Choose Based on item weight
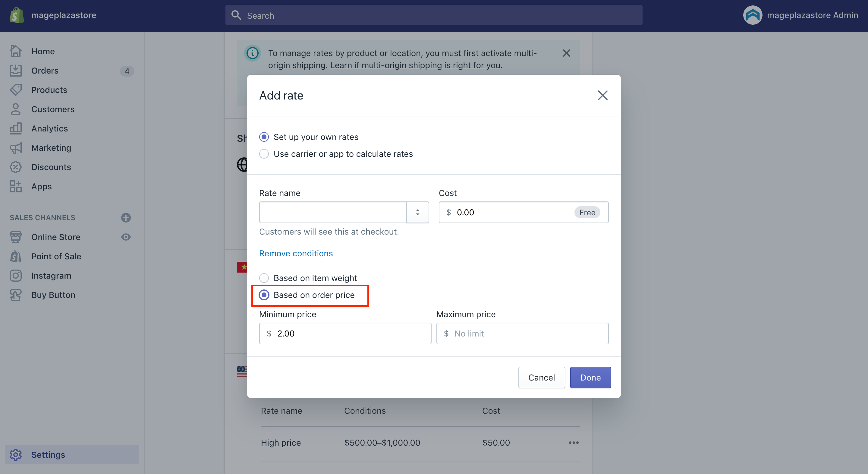Viewport: 868px width, 474px height. click(x=264, y=278)
